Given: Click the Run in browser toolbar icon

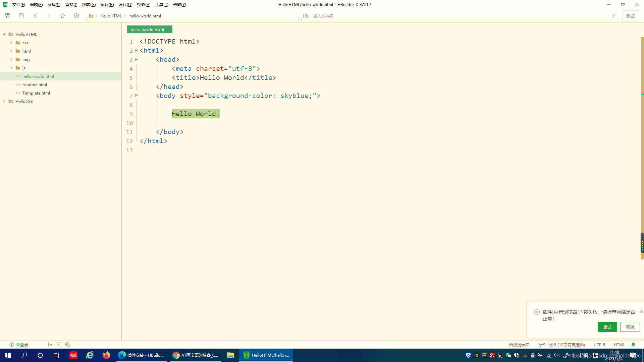Looking at the screenshot, I should point(76,16).
